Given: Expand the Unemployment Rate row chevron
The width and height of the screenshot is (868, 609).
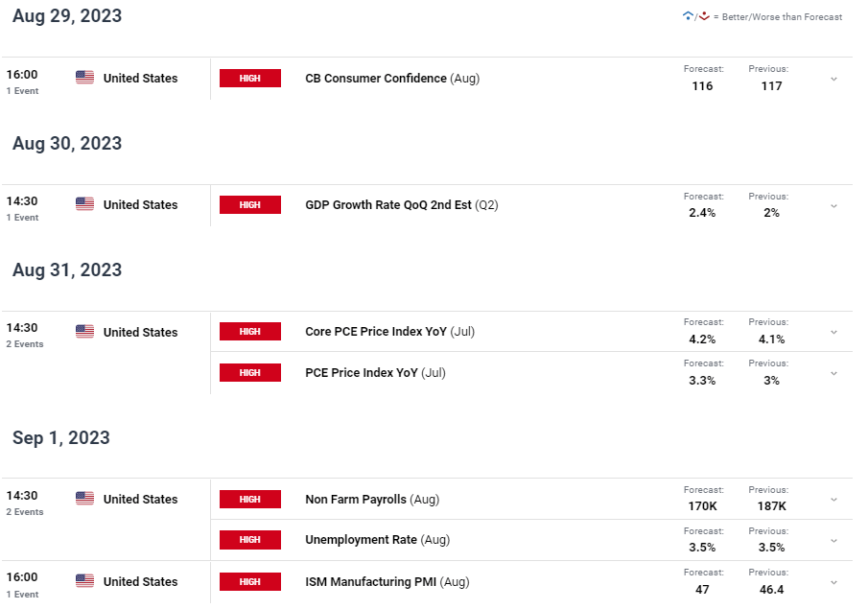Looking at the screenshot, I should pos(833,541).
